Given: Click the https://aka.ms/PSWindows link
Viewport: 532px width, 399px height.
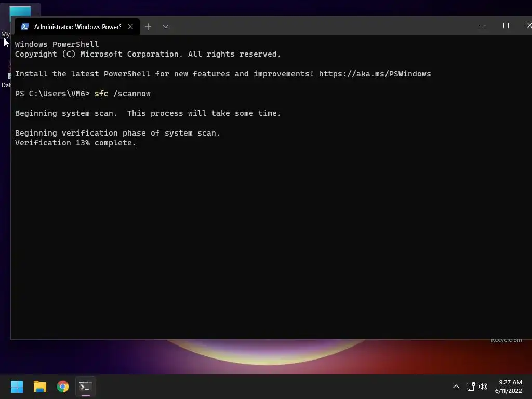Looking at the screenshot, I should (x=375, y=74).
